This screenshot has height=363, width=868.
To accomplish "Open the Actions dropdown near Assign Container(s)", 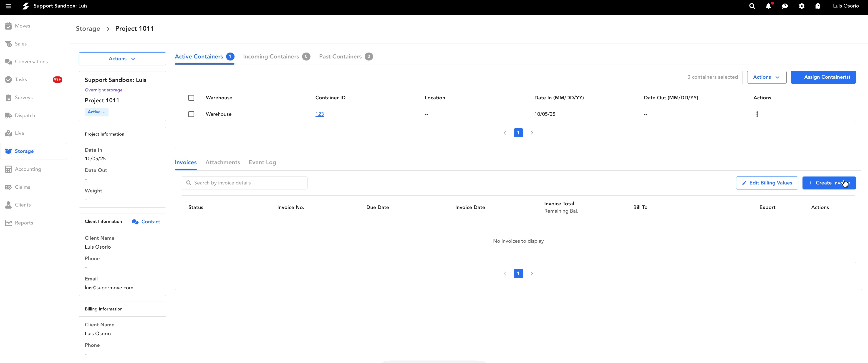I will [766, 77].
